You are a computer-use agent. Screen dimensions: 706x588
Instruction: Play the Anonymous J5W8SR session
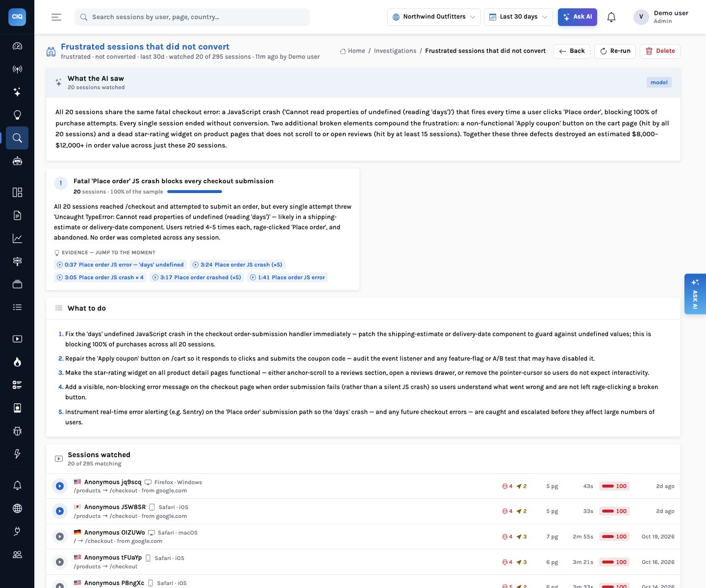click(x=60, y=511)
